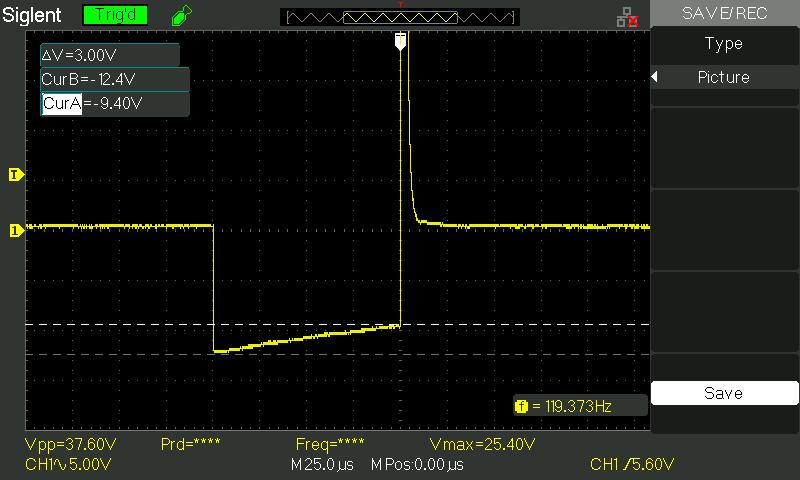
Task: Click the M 25.0µs timebase readout
Action: pos(324,465)
